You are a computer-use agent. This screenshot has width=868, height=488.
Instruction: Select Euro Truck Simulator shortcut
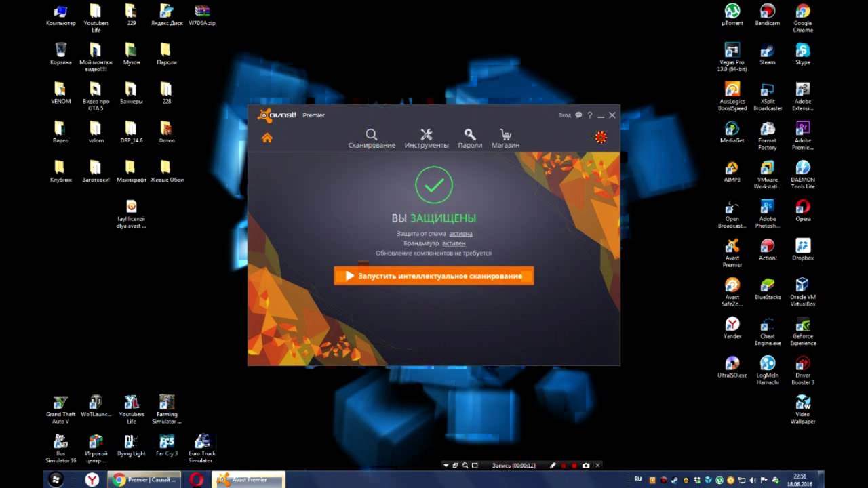pyautogui.click(x=201, y=449)
